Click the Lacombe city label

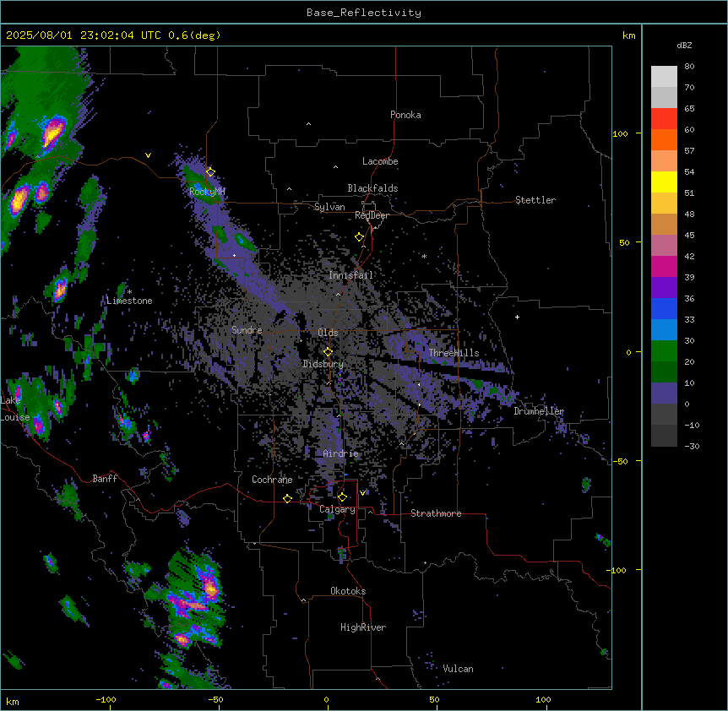[x=380, y=161]
